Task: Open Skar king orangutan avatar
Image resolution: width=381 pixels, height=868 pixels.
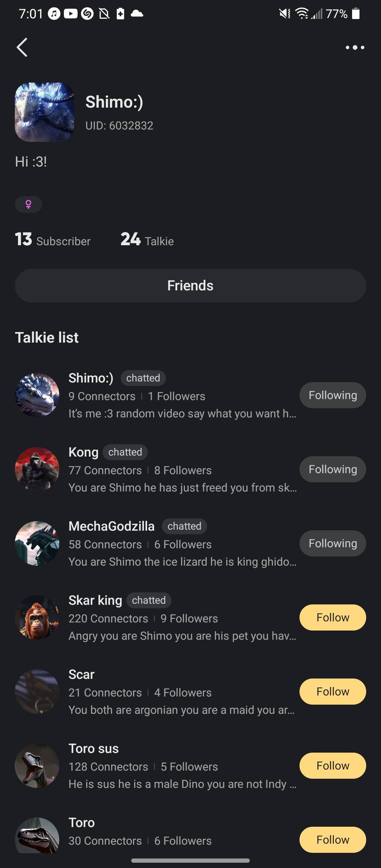Action: [x=37, y=617]
